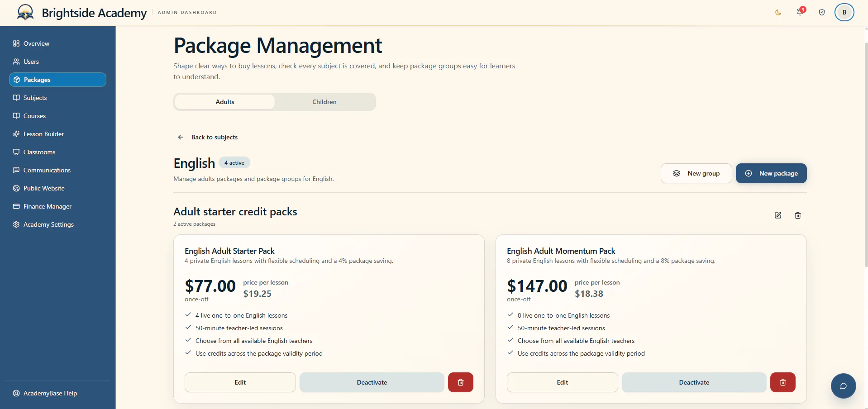Click the back arrow icon

point(181,137)
